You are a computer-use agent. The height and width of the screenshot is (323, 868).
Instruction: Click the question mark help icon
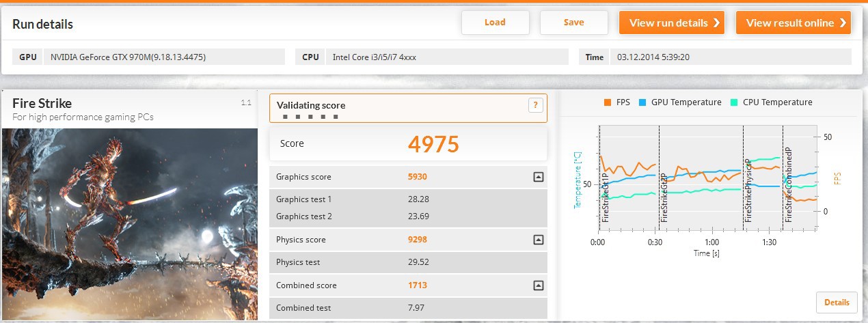pyautogui.click(x=535, y=105)
